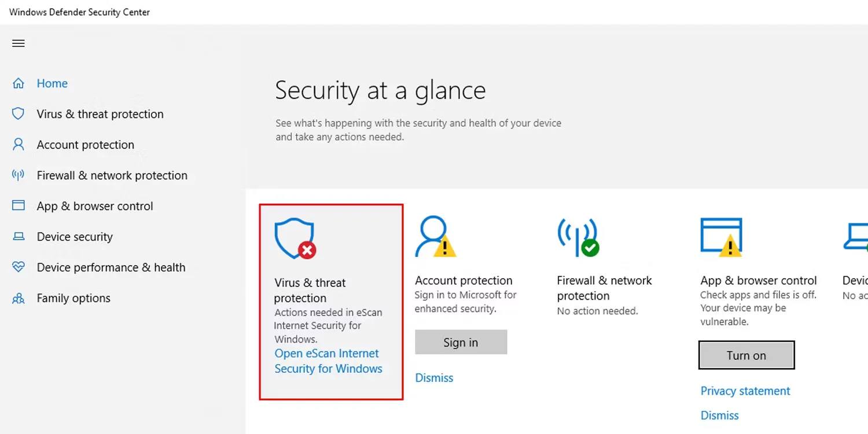868x434 pixels.
Task: Click the Firewall antenna icon in sidebar
Action: pyautogui.click(x=19, y=175)
